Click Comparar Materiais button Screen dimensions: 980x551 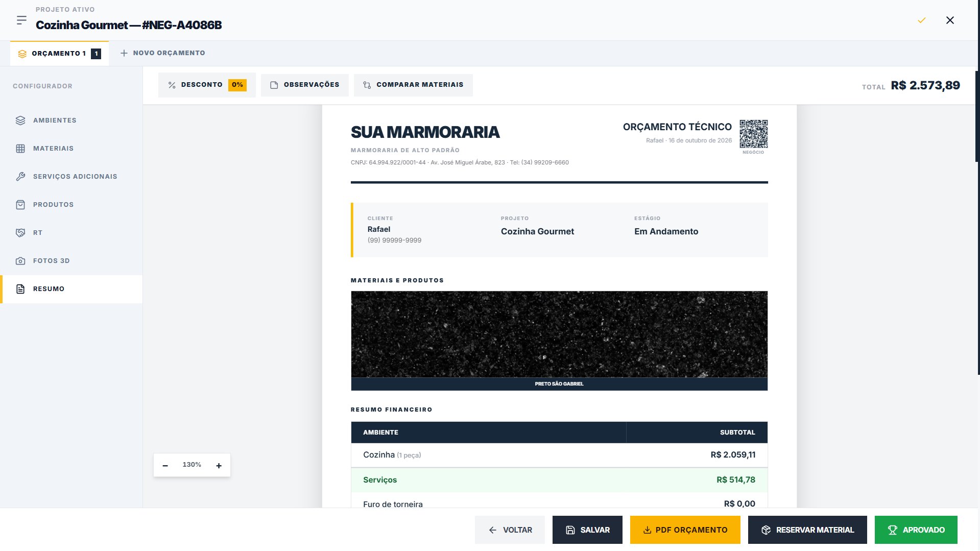click(413, 85)
